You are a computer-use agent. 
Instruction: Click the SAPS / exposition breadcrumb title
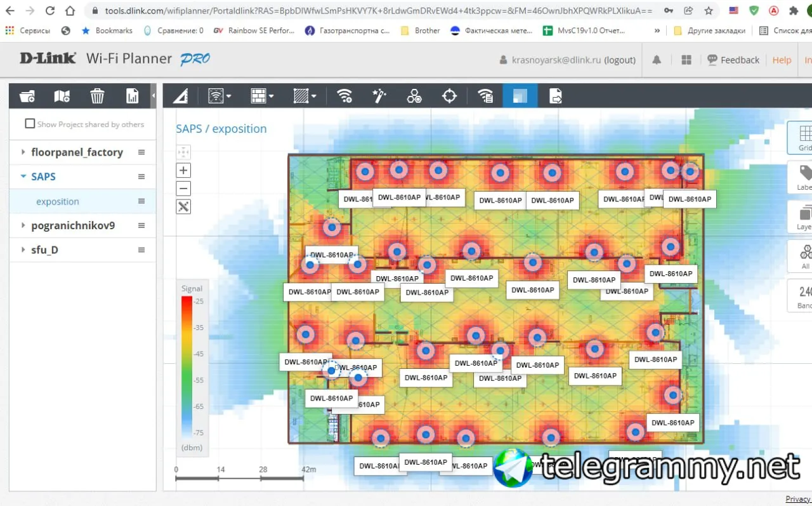coord(221,129)
